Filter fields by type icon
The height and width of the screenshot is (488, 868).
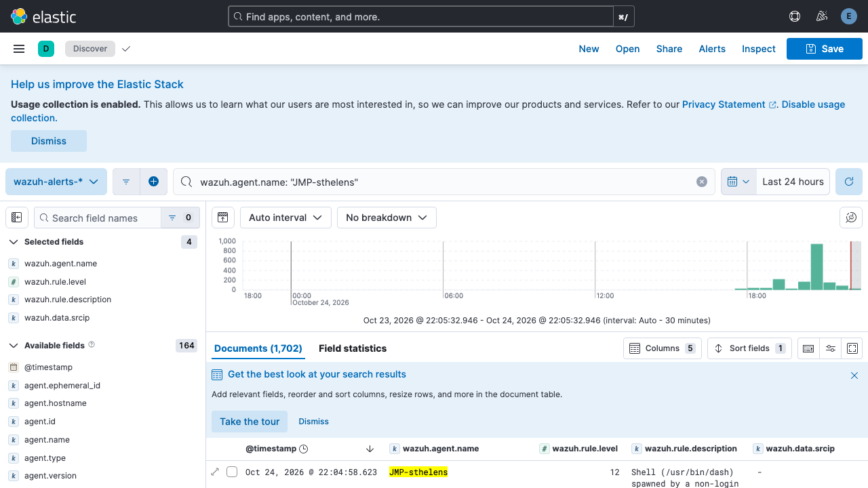pos(180,218)
